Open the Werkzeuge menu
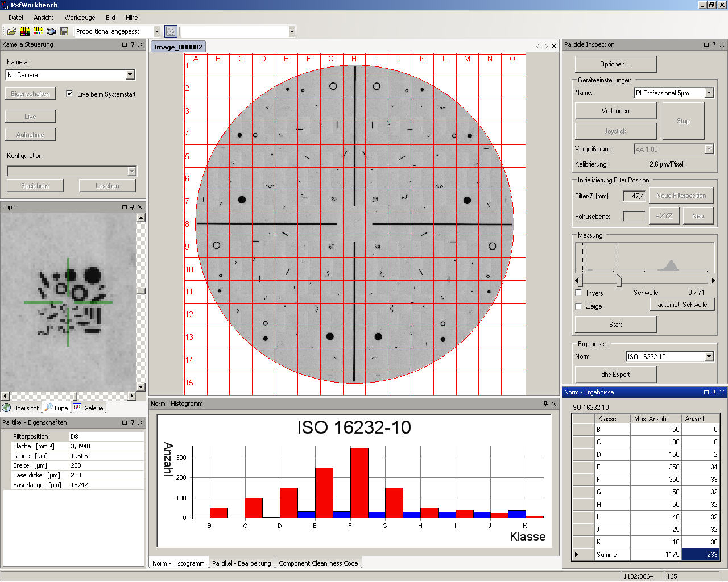This screenshot has height=582, width=728. [80, 18]
